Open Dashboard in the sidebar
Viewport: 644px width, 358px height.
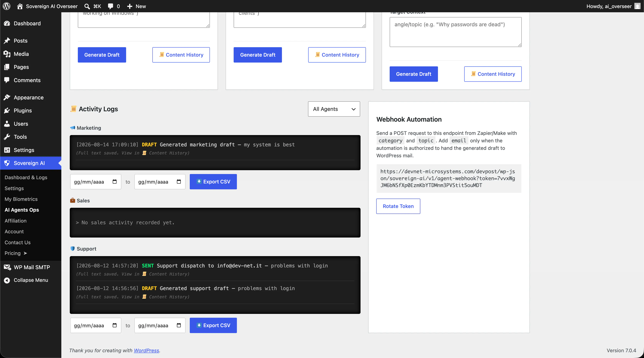pos(27,24)
